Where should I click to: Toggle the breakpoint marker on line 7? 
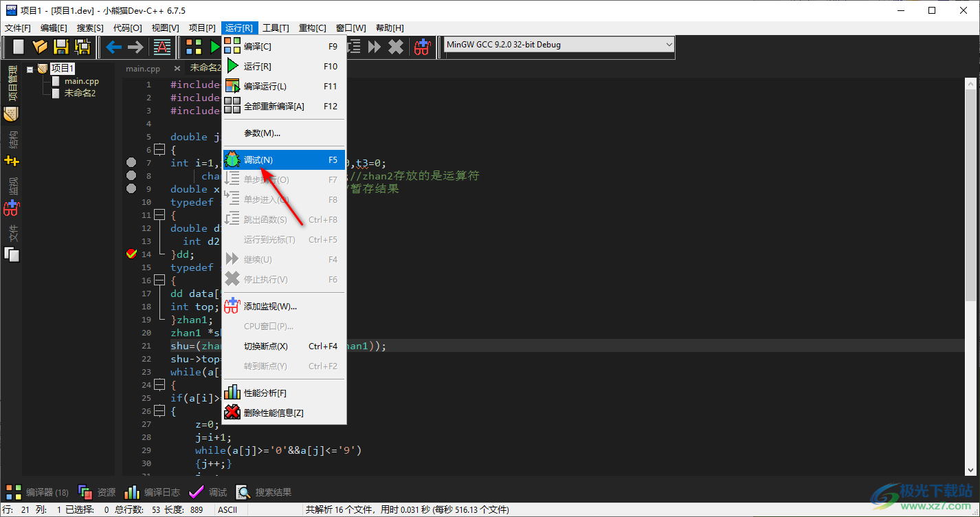point(132,163)
